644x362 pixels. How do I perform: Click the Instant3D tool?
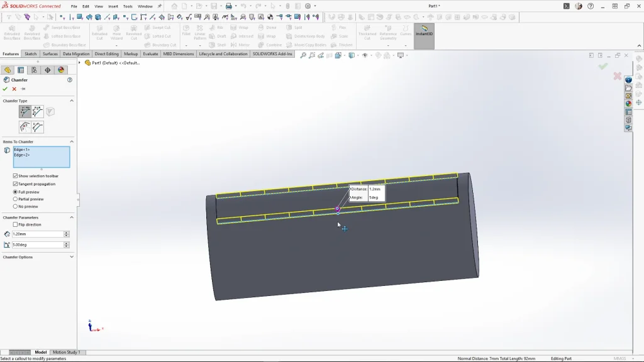tap(424, 31)
